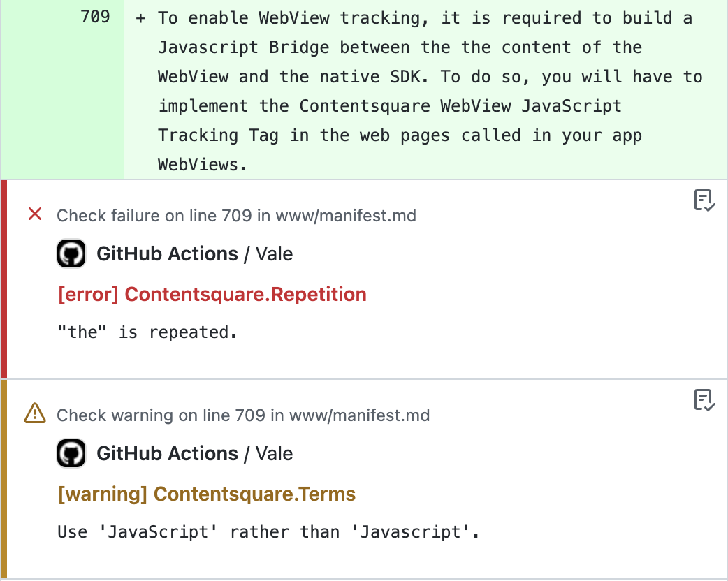Select the repeated word 'the' in diff text
Image resolution: width=728 pixels, height=581 pixels.
[x=476, y=47]
